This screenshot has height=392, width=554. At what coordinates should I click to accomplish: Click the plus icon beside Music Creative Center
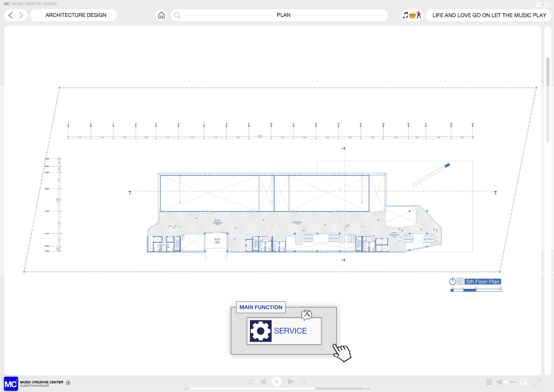point(68,383)
